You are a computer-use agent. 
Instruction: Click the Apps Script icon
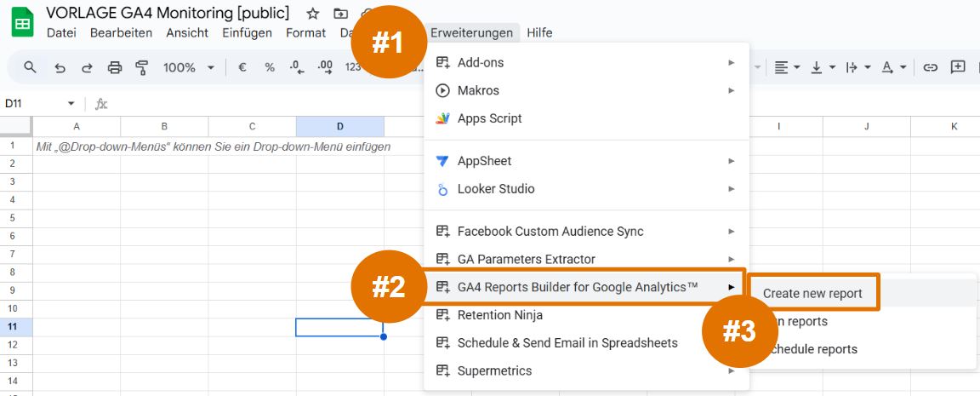click(x=442, y=118)
